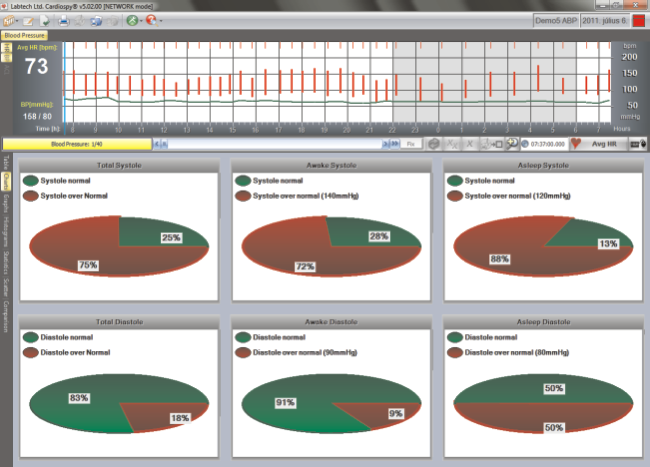Skip forward with double right arrow
Image resolution: width=650 pixels, height=467 pixels.
(x=394, y=144)
